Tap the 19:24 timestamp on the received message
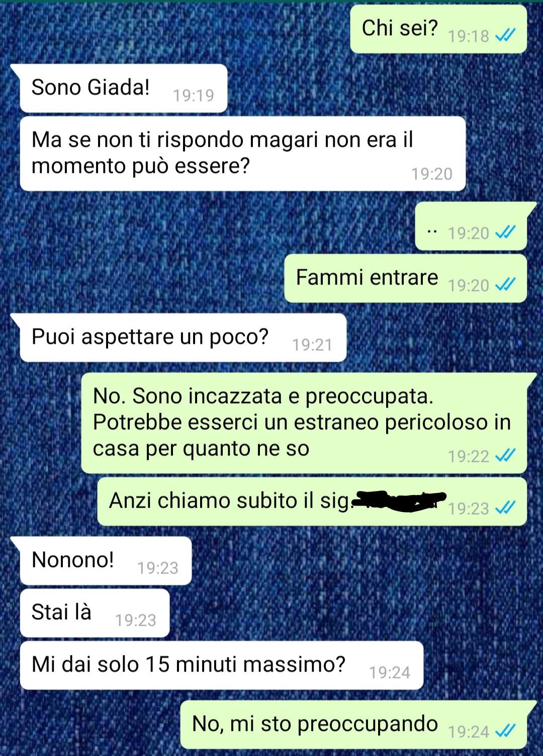The image size is (543, 756). click(390, 672)
